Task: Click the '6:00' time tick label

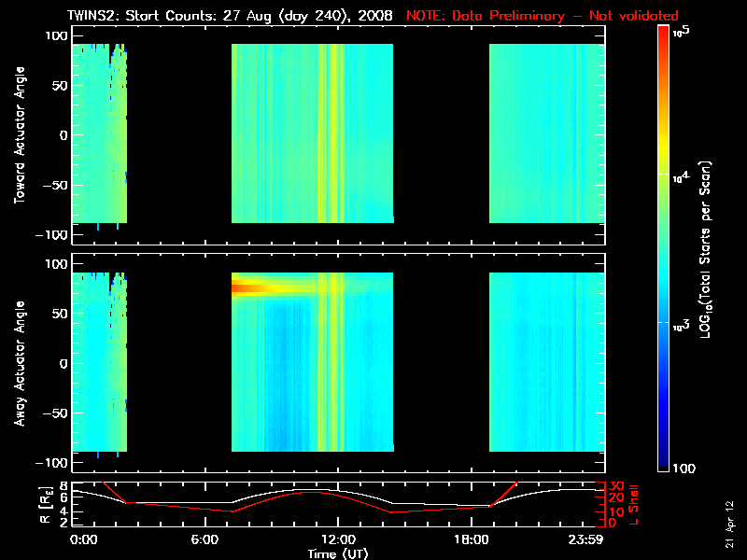Action: tap(204, 540)
